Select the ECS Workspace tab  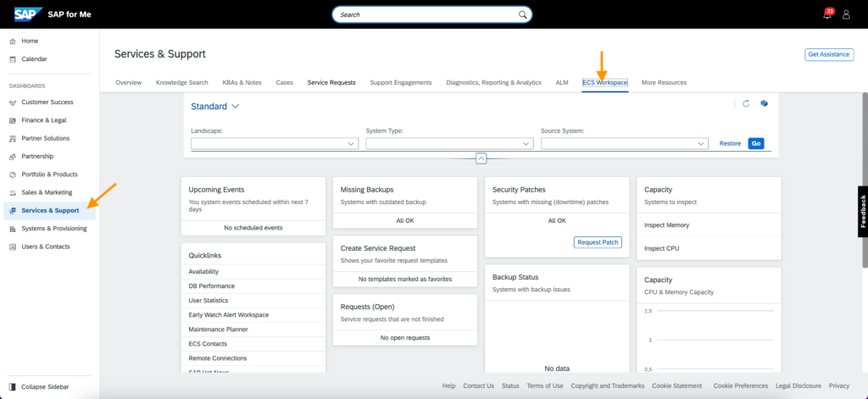click(605, 82)
